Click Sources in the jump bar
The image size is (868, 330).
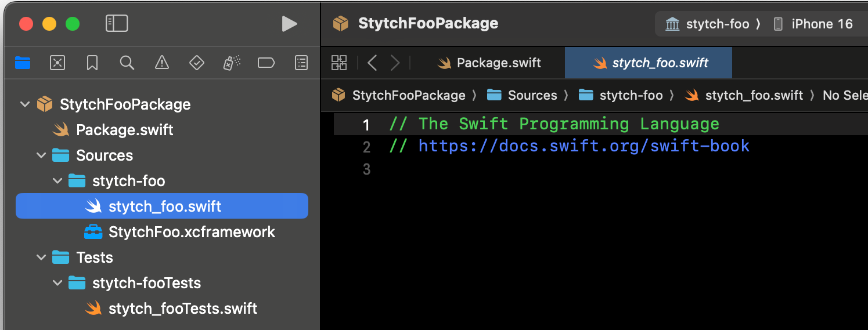(523, 95)
